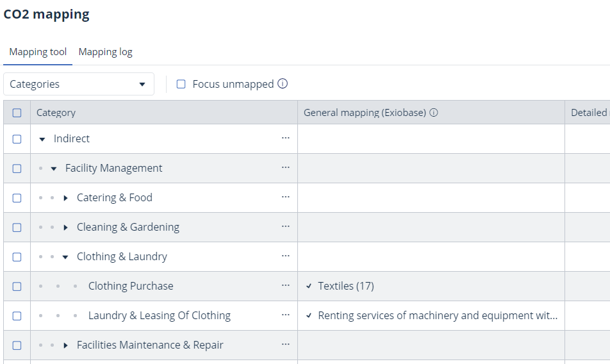610x364 pixels.
Task: Open the three-dot menu for Indirect row
Action: pos(286,138)
